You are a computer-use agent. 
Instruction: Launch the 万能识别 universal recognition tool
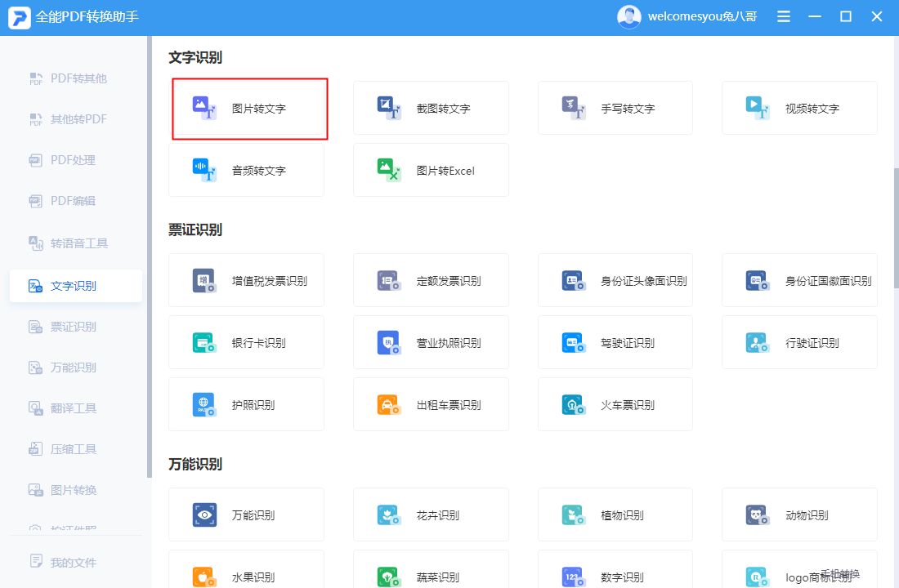248,514
